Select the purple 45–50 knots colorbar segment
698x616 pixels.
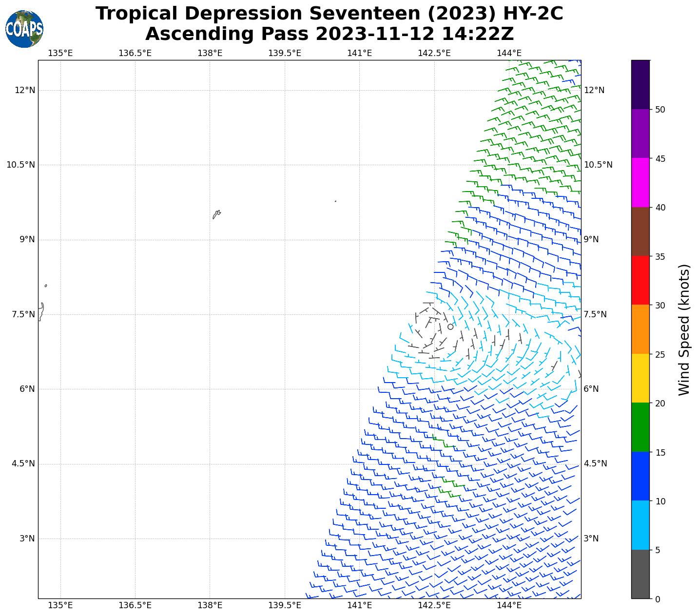[x=640, y=133]
